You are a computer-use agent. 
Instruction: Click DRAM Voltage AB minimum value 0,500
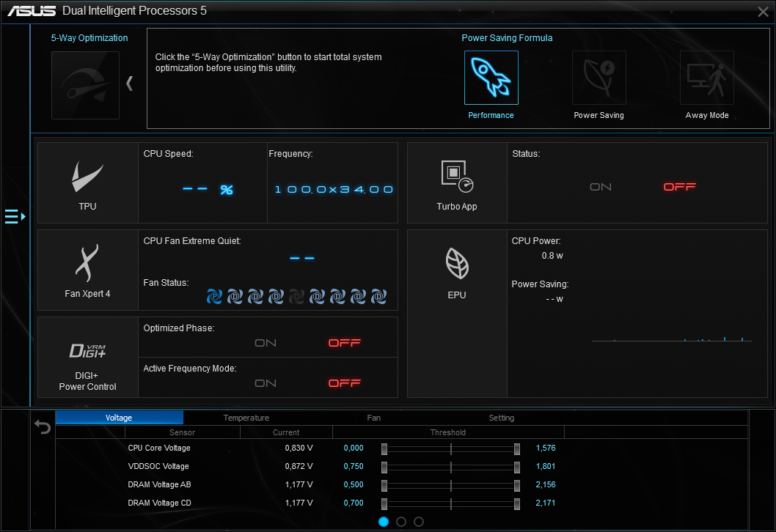coord(354,484)
